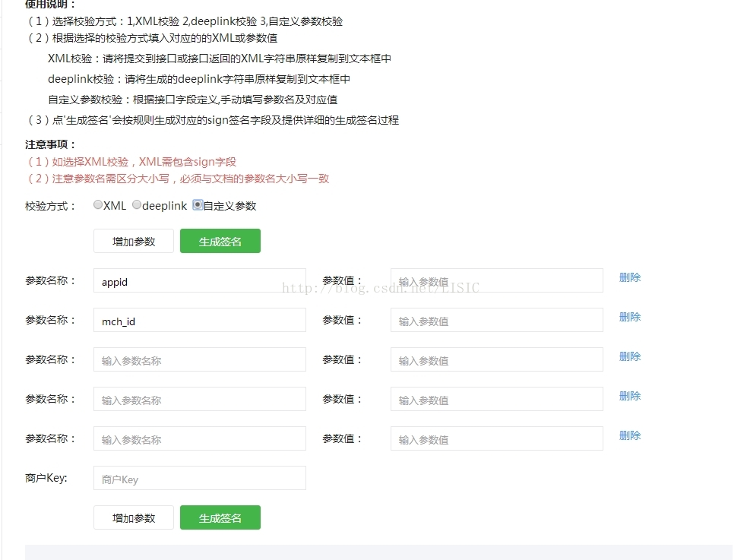Click 删除 link on the fourth parameter row
Screen dimensions: 747x560
pos(630,396)
